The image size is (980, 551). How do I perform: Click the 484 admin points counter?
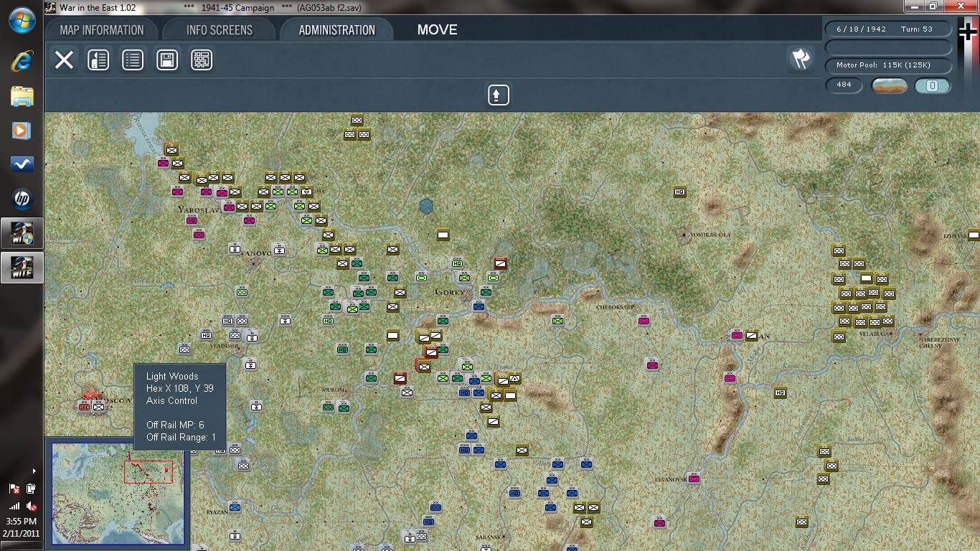pyautogui.click(x=844, y=85)
